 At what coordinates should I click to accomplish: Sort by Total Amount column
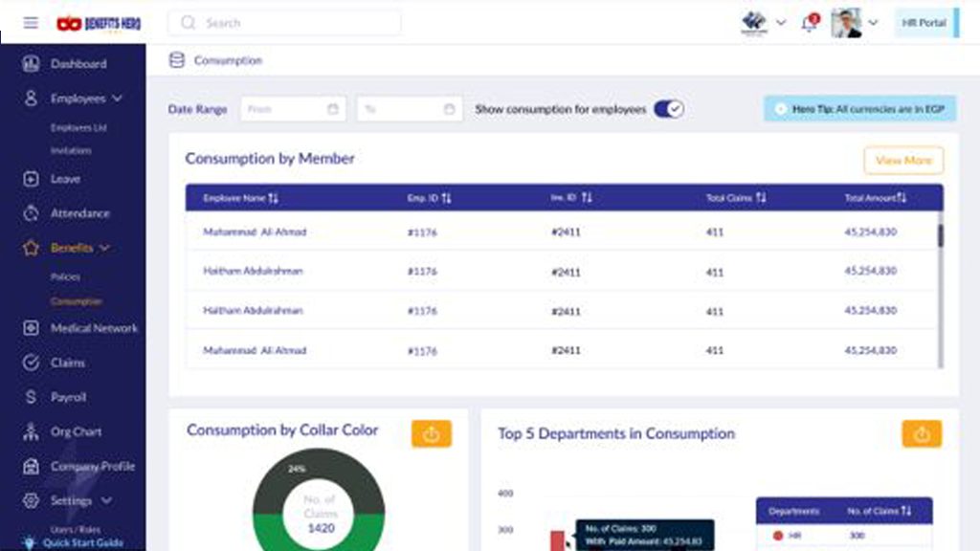(x=902, y=197)
